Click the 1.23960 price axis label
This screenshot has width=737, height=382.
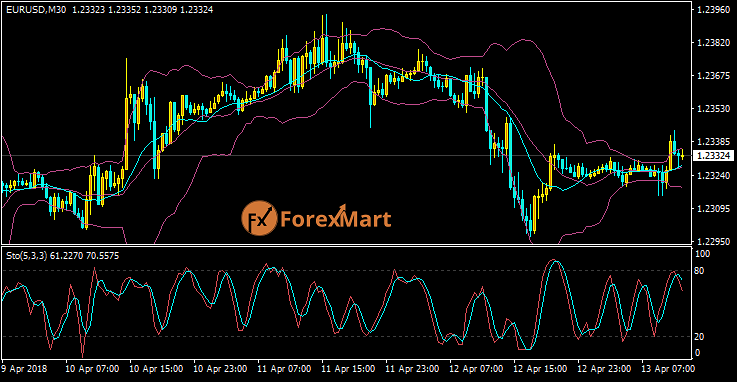pos(713,9)
